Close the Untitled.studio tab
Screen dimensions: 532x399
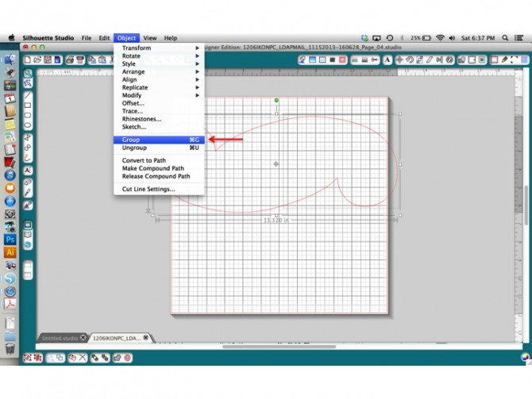pyautogui.click(x=83, y=338)
